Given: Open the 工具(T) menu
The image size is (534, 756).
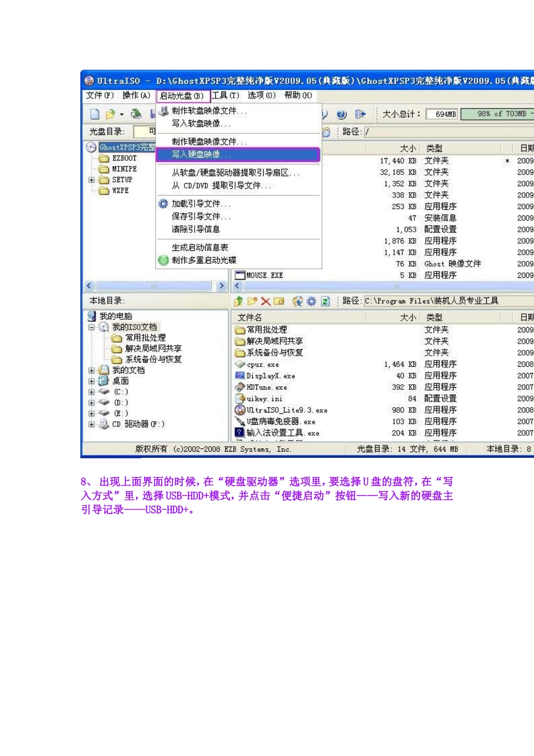Looking at the screenshot, I should pyautogui.click(x=225, y=96).
